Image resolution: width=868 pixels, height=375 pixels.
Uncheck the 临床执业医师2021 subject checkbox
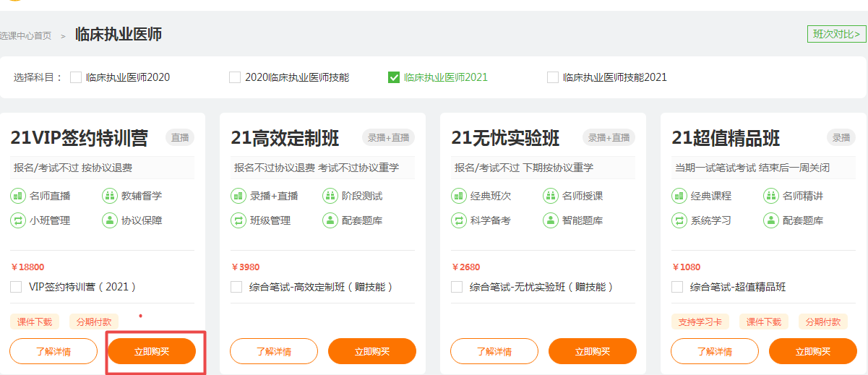coord(394,77)
